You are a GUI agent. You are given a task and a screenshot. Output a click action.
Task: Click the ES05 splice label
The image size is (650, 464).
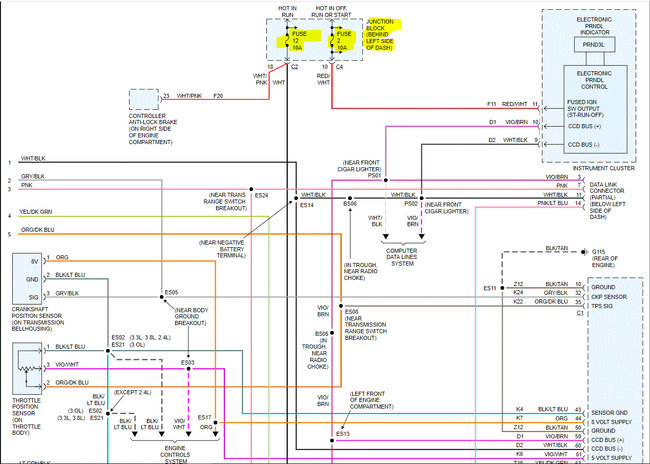pyautogui.click(x=171, y=292)
